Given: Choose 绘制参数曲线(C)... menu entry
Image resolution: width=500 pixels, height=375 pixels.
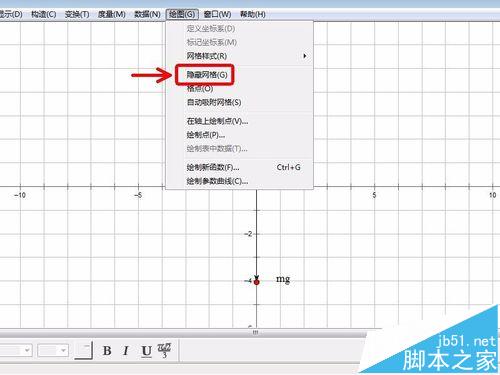Looking at the screenshot, I should tap(239, 181).
